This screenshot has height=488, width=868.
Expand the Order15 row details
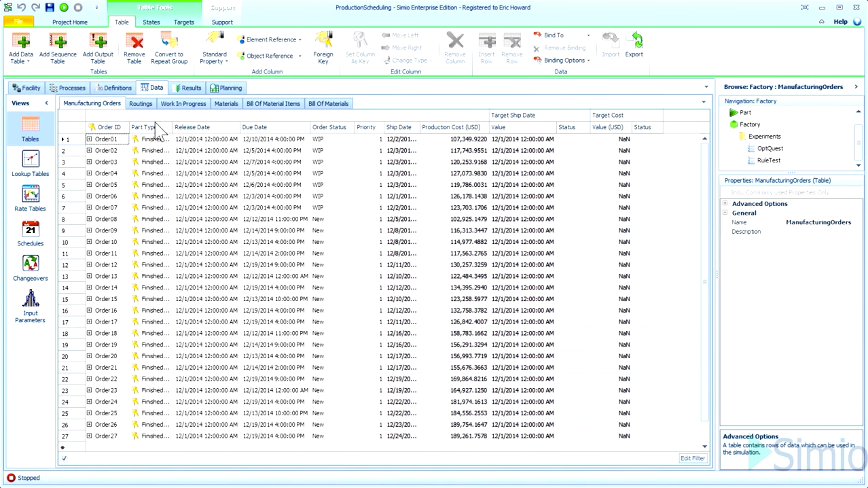[89, 299]
